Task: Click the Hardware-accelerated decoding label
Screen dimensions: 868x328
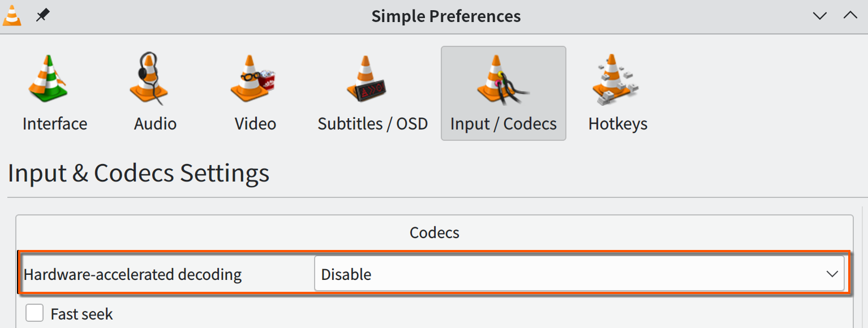Action: click(x=133, y=275)
